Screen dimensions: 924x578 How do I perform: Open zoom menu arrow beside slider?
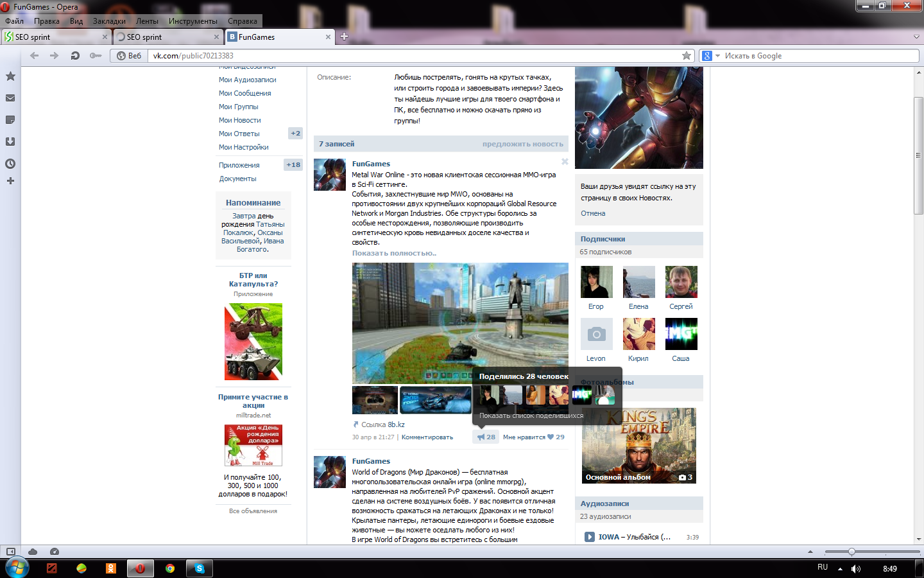[810, 552]
